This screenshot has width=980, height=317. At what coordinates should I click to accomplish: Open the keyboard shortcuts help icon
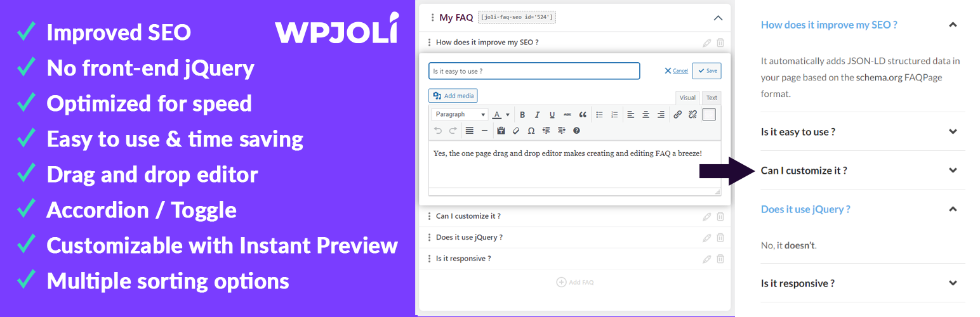(577, 131)
